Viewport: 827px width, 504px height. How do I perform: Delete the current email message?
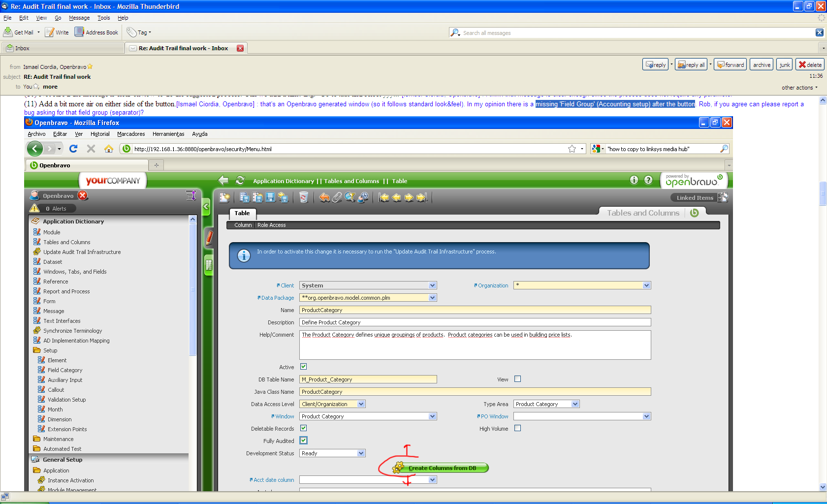(x=810, y=64)
